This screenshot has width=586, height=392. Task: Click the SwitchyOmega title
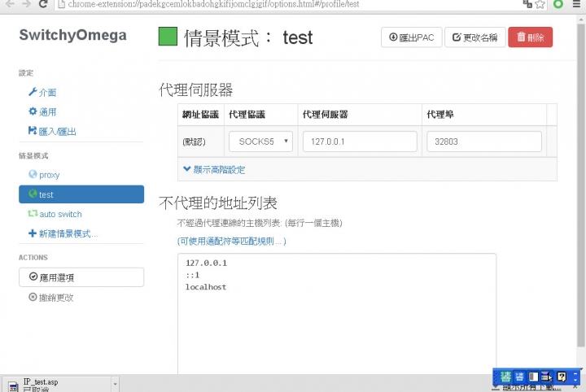click(x=73, y=35)
